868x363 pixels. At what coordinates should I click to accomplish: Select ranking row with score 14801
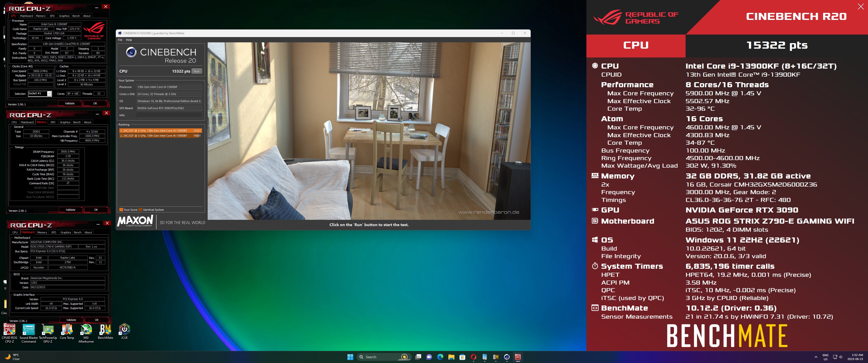[x=160, y=136]
